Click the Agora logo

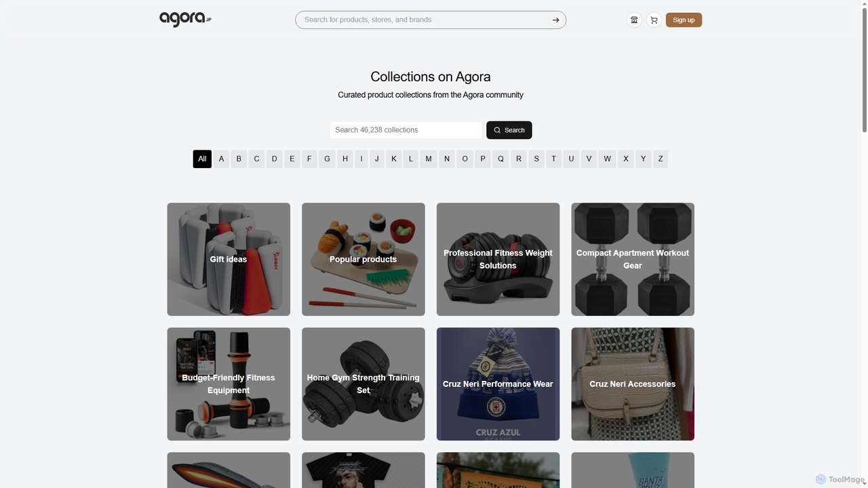[185, 19]
